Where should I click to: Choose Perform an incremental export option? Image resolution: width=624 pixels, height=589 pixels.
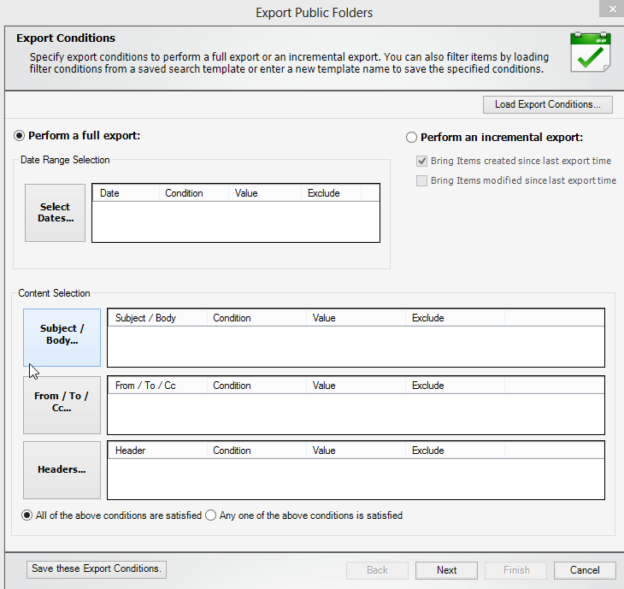click(x=411, y=137)
